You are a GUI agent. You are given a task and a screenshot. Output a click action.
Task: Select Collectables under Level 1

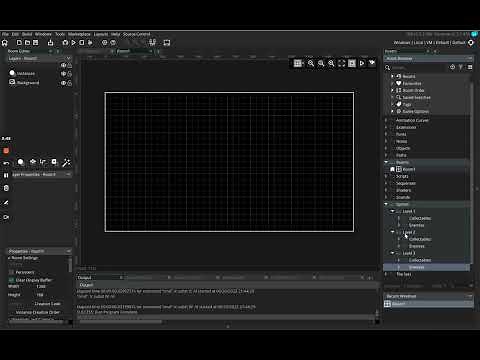point(420,218)
